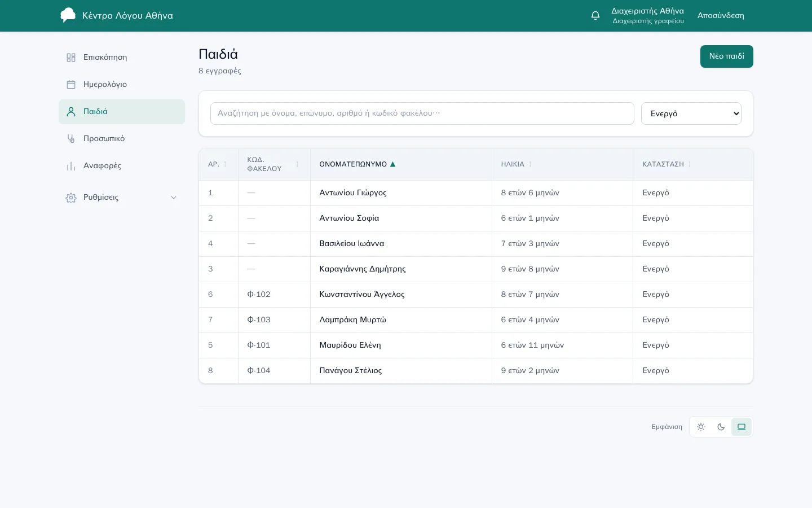Image resolution: width=812 pixels, height=508 pixels.
Task: Click the age cell 6 ετών 11 μηνών
Action: click(562, 345)
